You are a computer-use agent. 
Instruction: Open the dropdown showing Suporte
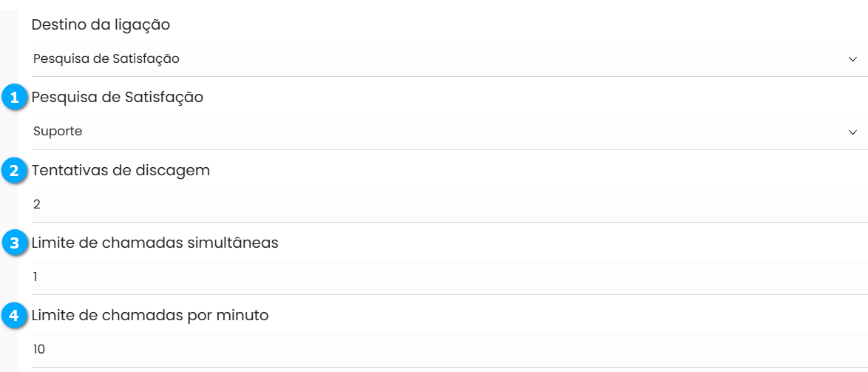pos(444,132)
